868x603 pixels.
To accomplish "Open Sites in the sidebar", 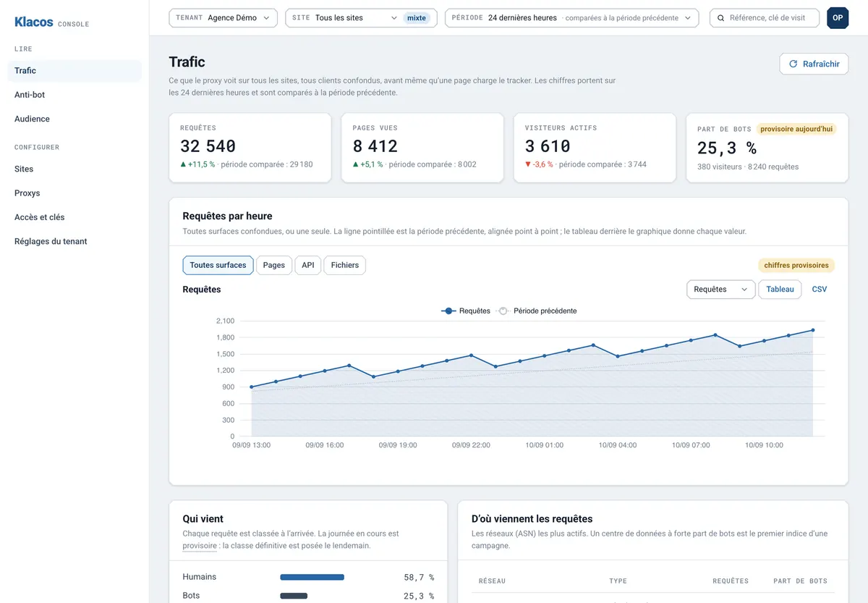I will point(75,169).
